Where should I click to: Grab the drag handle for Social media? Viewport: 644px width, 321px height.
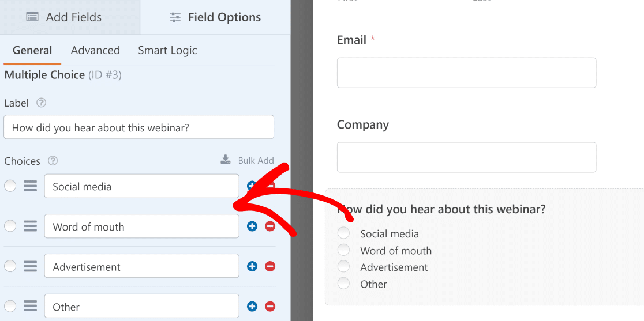point(30,186)
